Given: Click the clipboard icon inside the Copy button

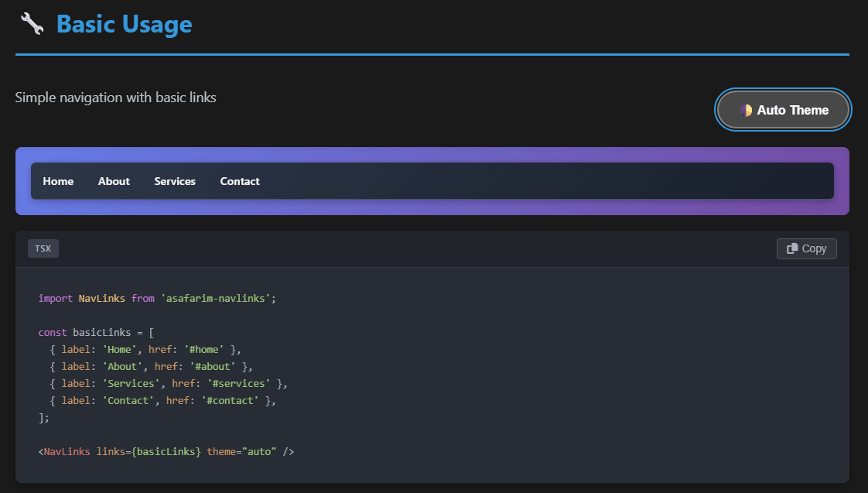Looking at the screenshot, I should tap(794, 248).
